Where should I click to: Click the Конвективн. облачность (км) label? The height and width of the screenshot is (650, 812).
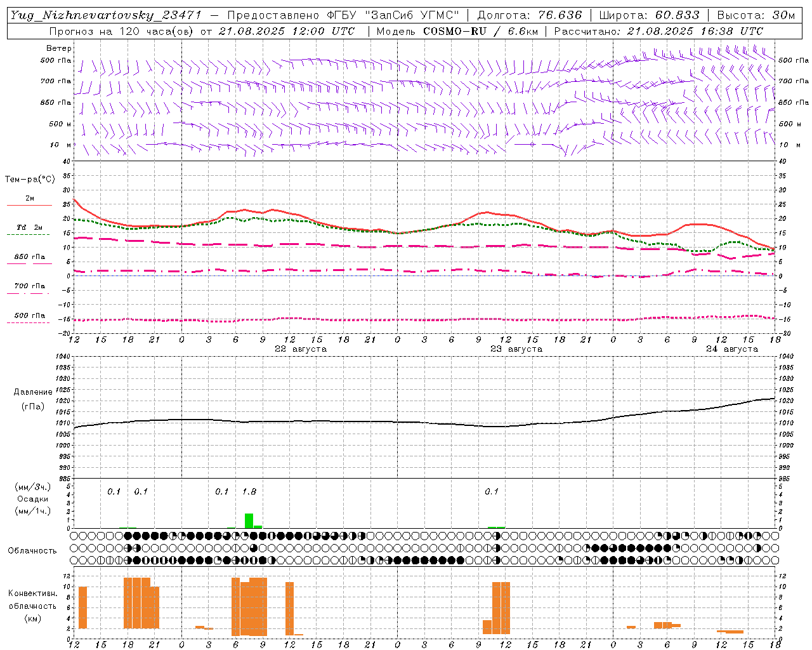(32, 606)
